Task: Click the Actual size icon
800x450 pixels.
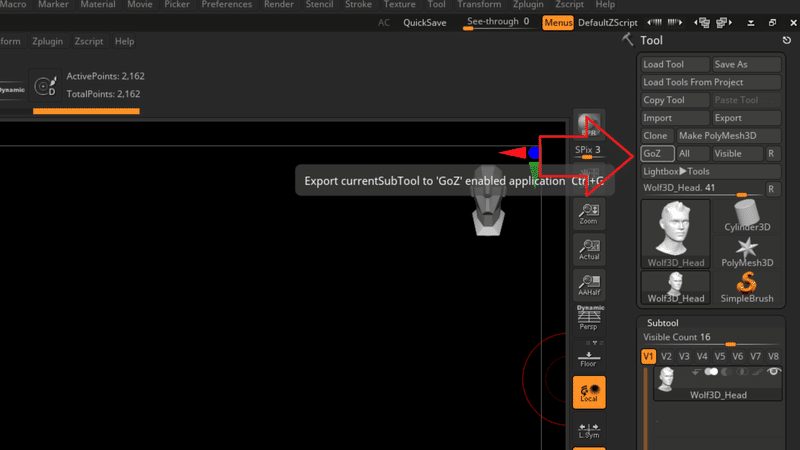Action: pos(589,249)
